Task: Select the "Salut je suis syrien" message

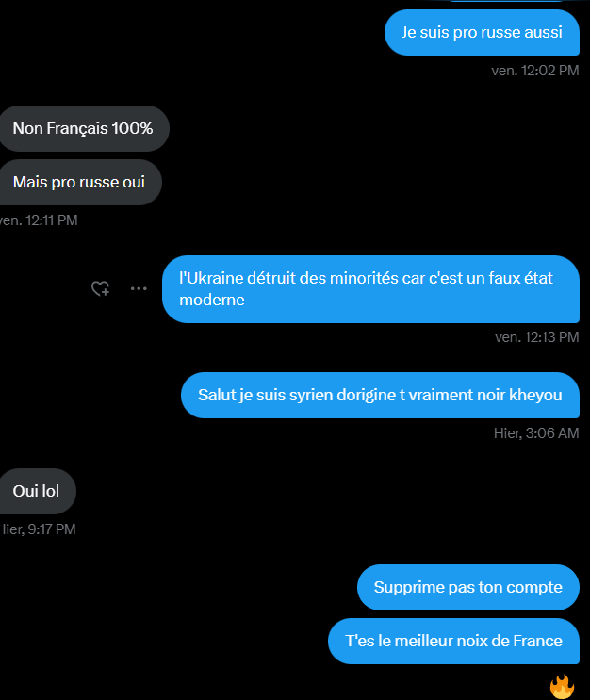Action: tap(380, 395)
